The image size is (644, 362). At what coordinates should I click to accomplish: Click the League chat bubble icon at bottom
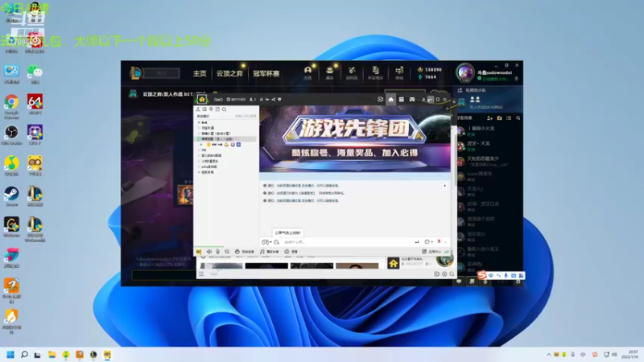tap(459, 282)
